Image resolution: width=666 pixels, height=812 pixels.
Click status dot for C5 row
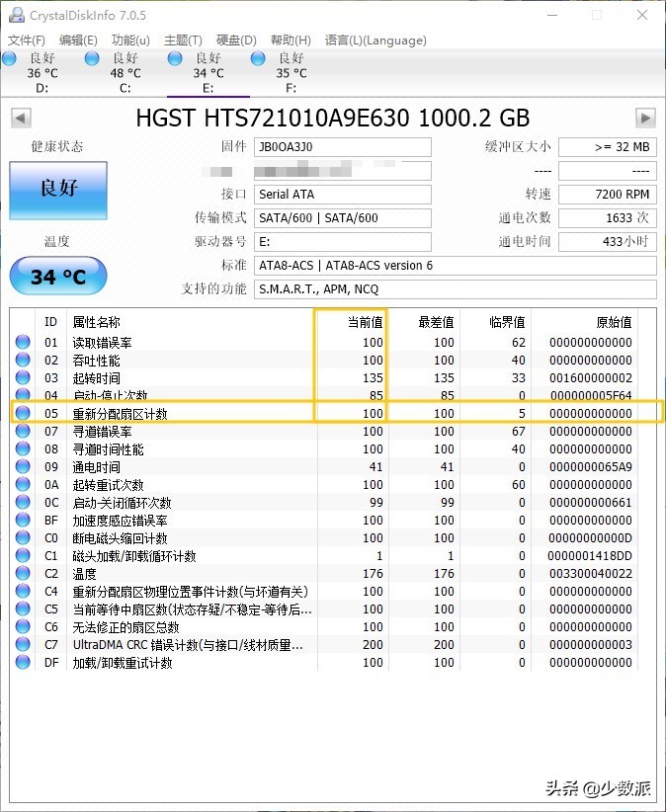pyautogui.click(x=23, y=609)
